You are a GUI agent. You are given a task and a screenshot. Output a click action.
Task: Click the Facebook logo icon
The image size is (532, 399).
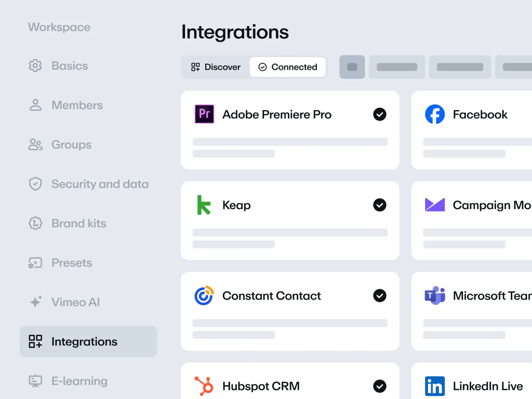click(x=435, y=114)
